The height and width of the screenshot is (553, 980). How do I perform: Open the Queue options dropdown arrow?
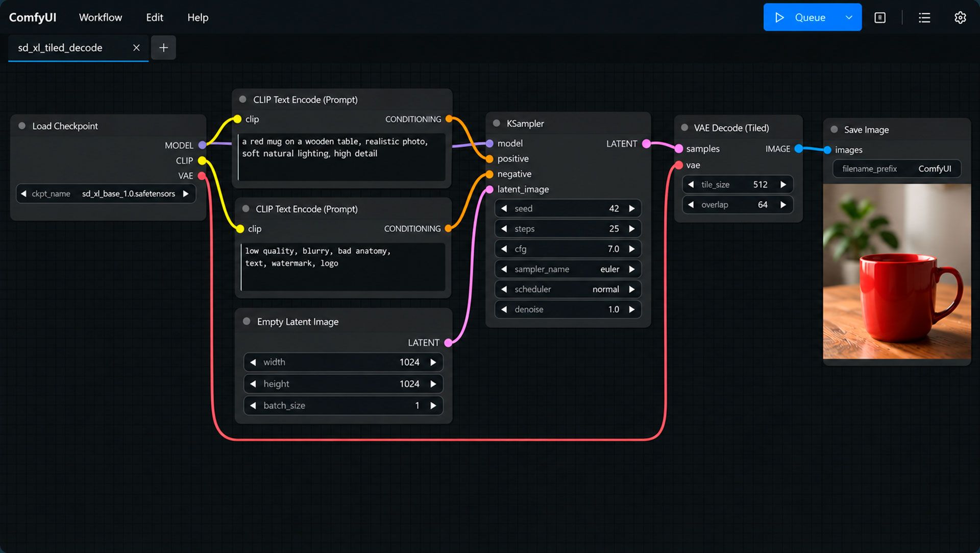849,17
